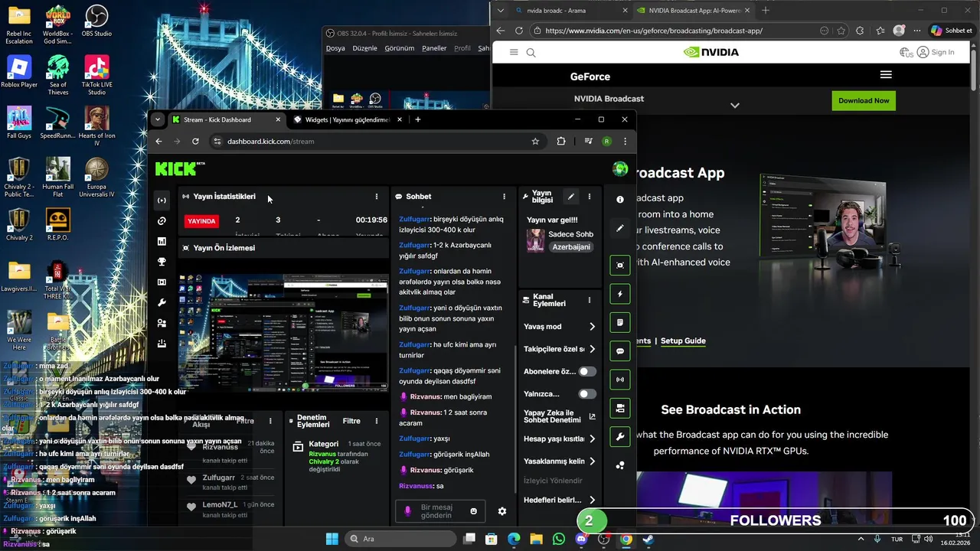Open the Kick sidebar bar chart analytics icon

(x=162, y=241)
